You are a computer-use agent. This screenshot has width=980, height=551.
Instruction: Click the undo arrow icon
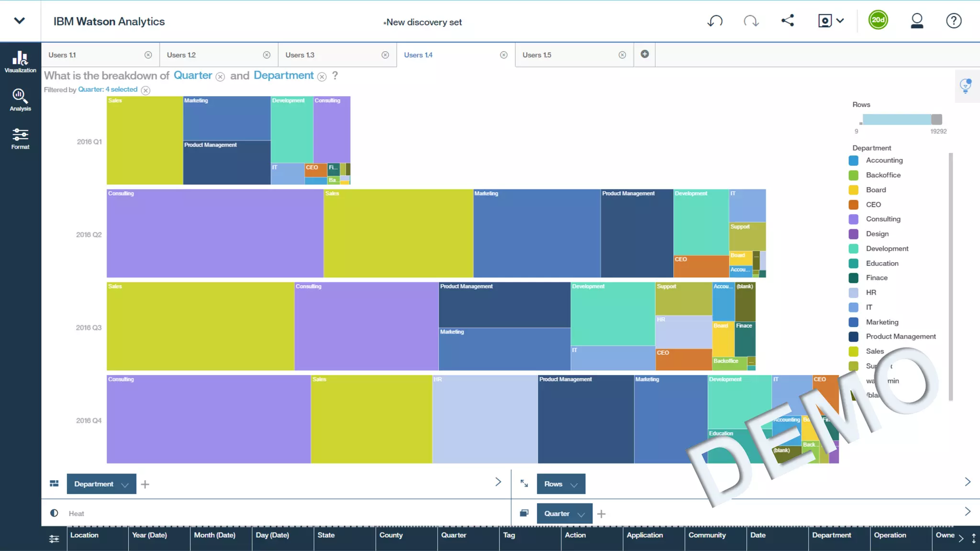[x=715, y=21]
